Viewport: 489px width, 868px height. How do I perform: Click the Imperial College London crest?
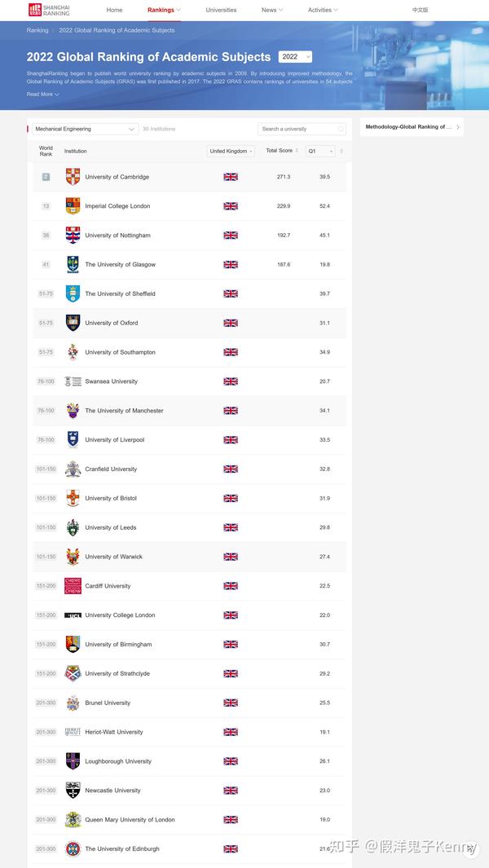click(x=73, y=206)
